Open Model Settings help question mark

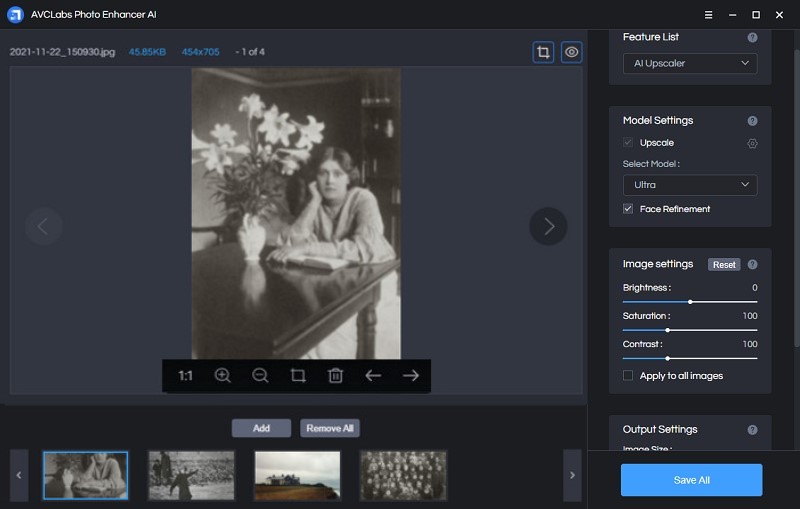coord(752,121)
